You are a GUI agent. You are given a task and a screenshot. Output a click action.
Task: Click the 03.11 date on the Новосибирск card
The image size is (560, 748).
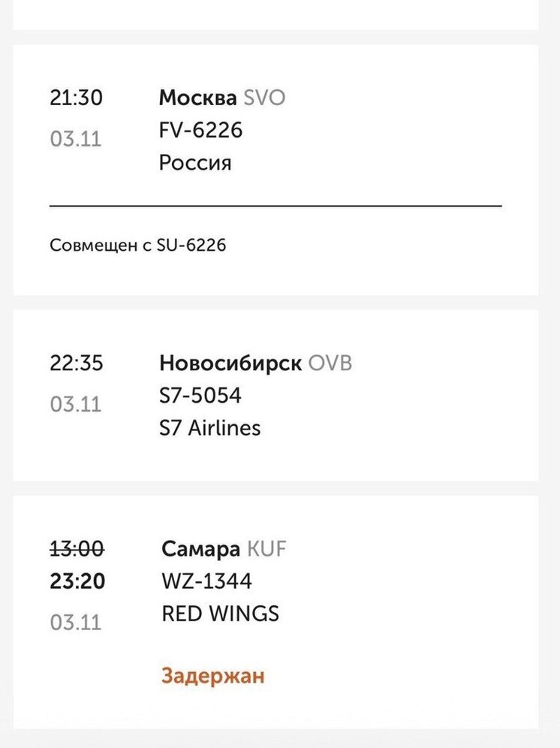tap(77, 405)
